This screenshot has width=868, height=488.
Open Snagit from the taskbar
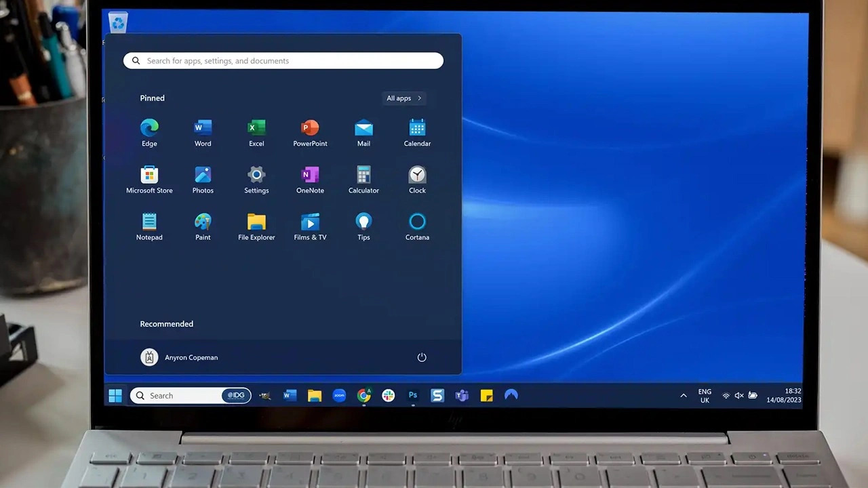437,395
